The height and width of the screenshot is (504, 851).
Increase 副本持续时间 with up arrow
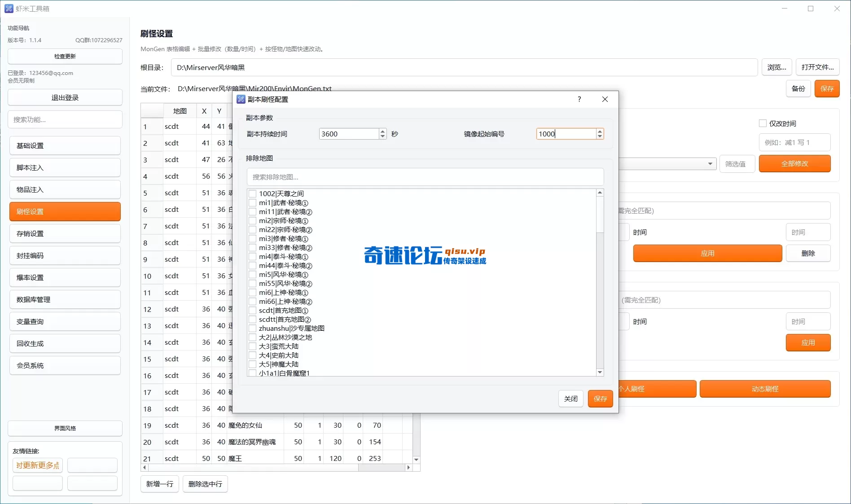pos(382,131)
